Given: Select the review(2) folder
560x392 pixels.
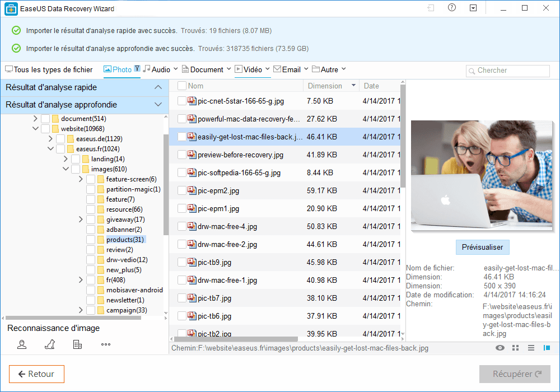Looking at the screenshot, I should 120,250.
